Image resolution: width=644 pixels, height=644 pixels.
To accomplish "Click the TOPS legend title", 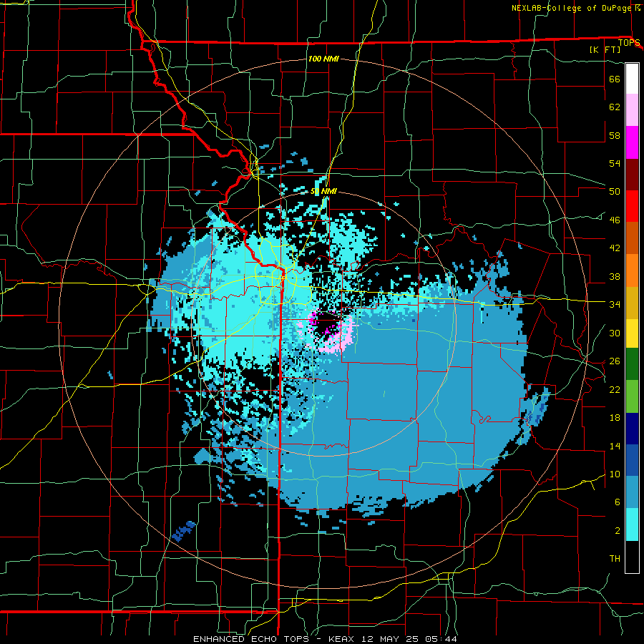I will pyautogui.click(x=629, y=42).
